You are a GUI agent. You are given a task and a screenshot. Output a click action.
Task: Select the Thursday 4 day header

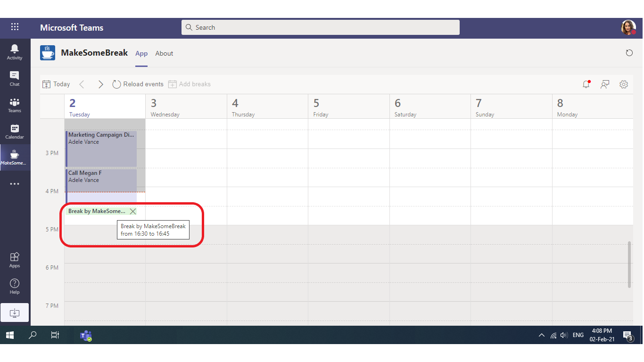click(x=267, y=107)
